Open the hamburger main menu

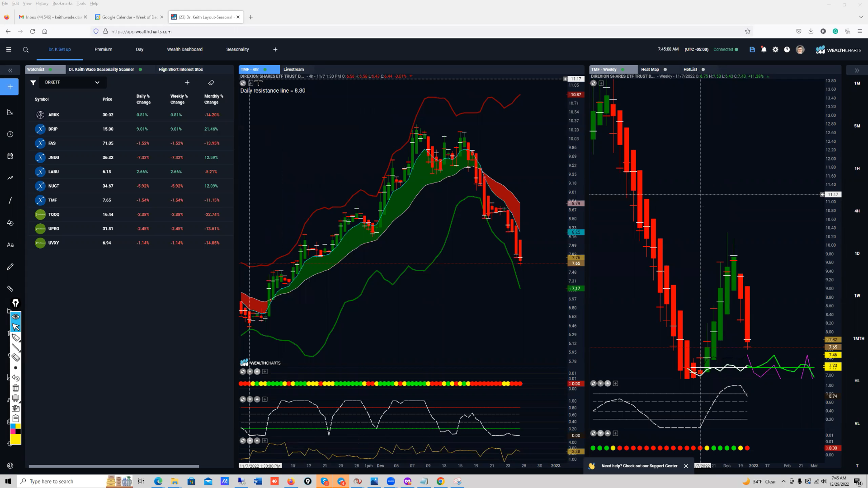(9, 50)
